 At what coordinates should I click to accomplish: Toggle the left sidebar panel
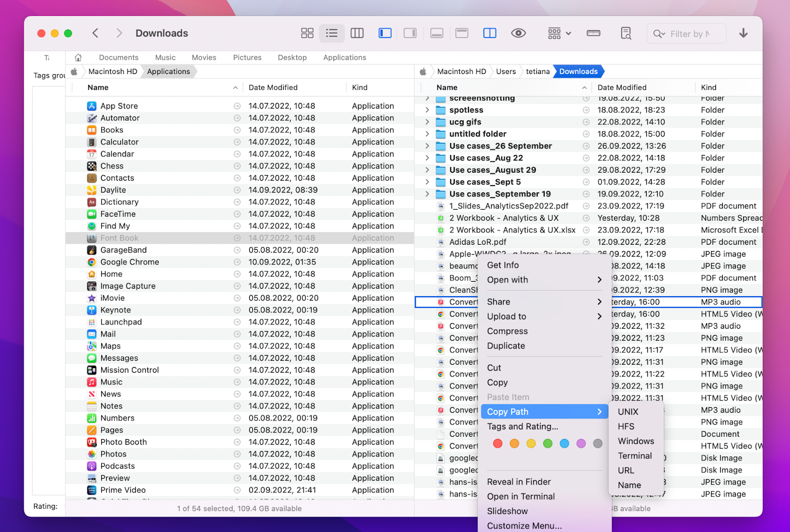point(385,33)
